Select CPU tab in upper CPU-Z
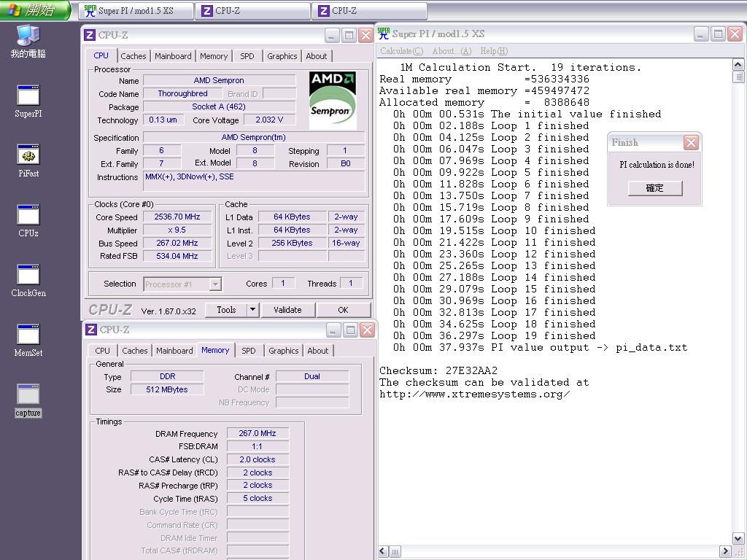Image resolution: width=747 pixels, height=560 pixels. [x=101, y=55]
